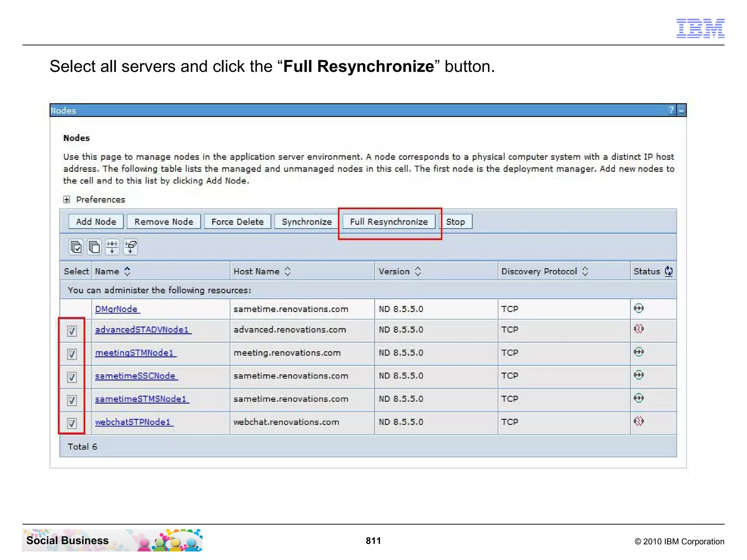The image size is (747, 560).
Task: Click the ND 8.5.5.0 version for DMgrNode
Action: (x=401, y=309)
